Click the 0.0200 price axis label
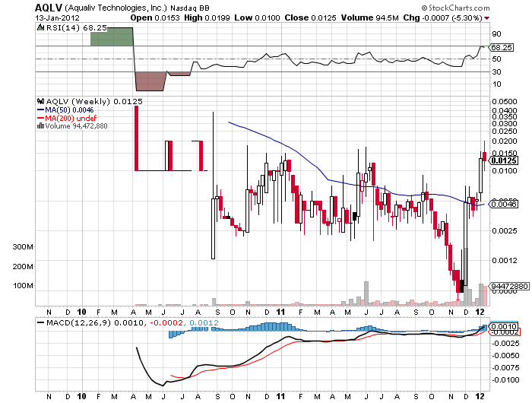Screen dimensions: 532x403 click(505, 141)
